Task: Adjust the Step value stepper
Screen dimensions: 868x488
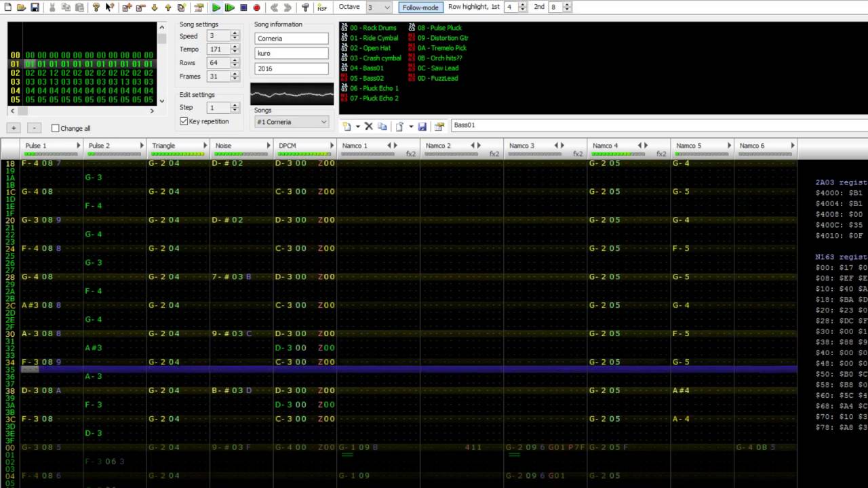Action: point(235,108)
